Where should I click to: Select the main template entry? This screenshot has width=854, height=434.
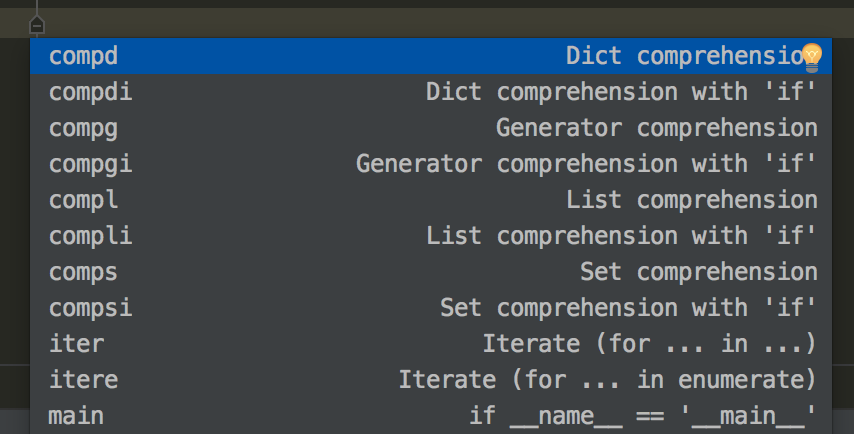point(77,415)
